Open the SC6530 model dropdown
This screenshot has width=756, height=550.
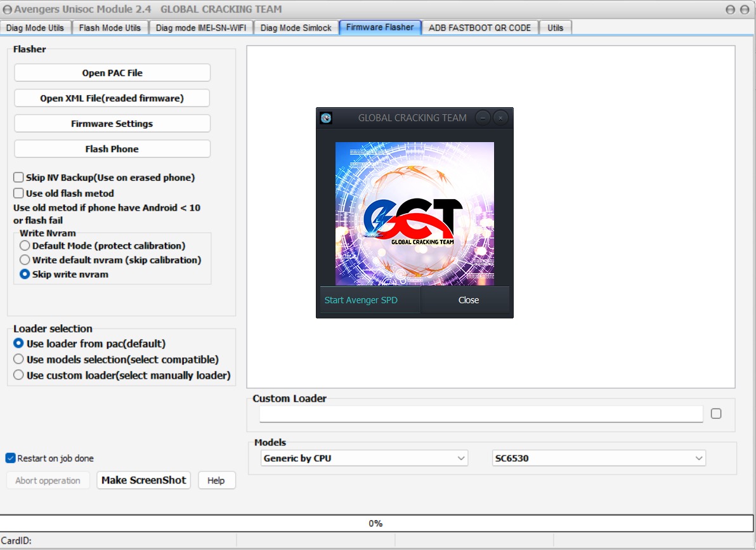coord(598,458)
